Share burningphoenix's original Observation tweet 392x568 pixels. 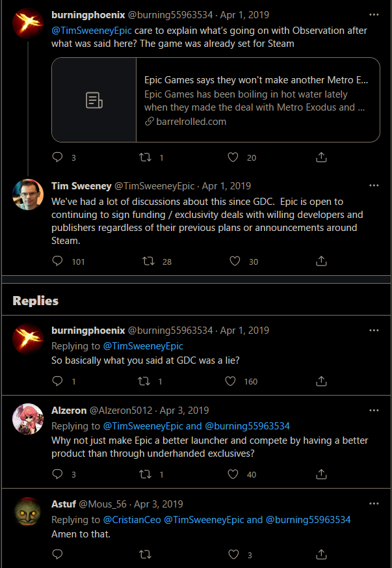[x=321, y=157]
